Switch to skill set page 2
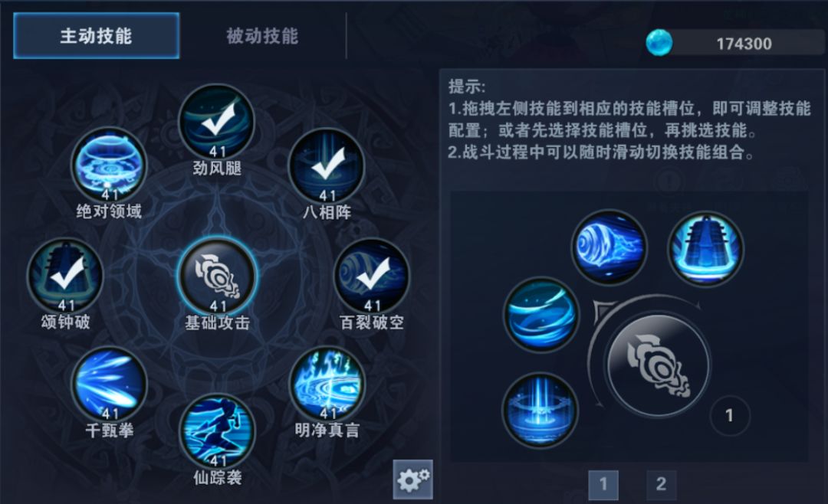Viewport: 828px width, 504px height. pyautogui.click(x=661, y=484)
